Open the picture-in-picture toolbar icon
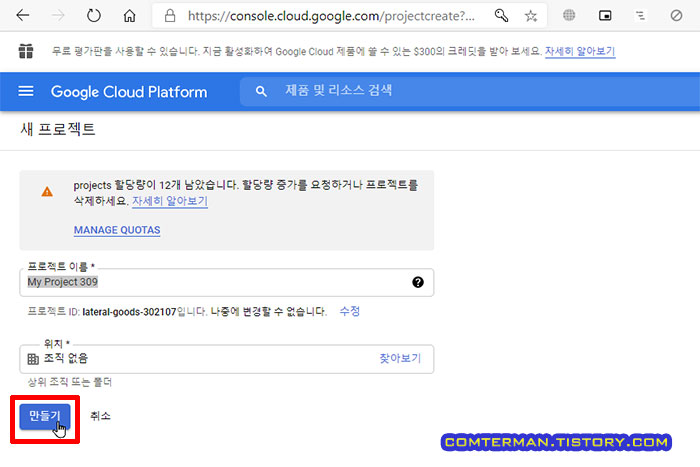Viewport: 700px width, 467px height. coord(605,16)
